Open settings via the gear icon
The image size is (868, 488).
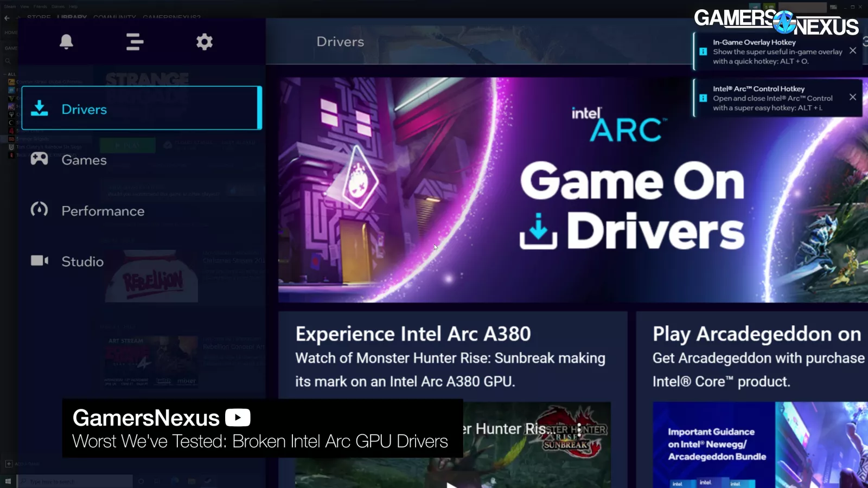[204, 42]
